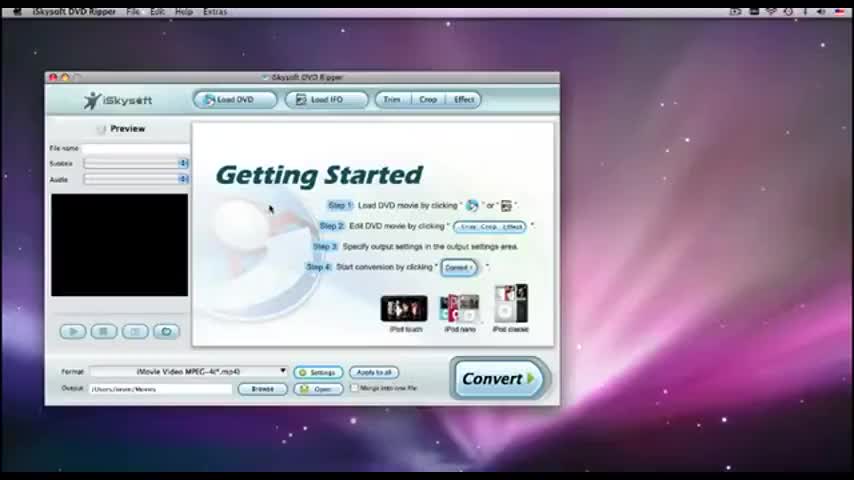Click the Load IFO button

[x=326, y=100]
